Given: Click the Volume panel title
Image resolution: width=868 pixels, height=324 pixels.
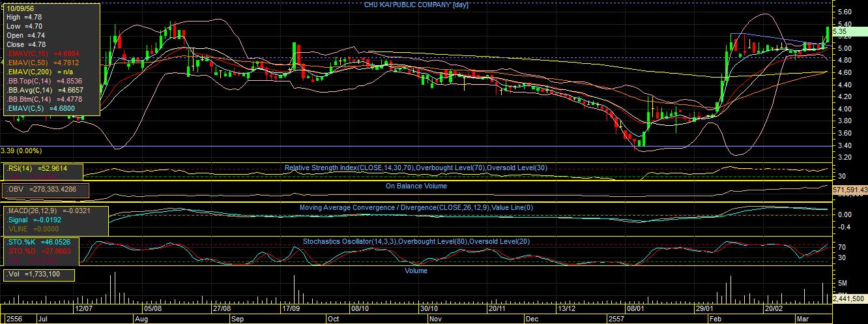Looking at the screenshot, I should pos(416,271).
